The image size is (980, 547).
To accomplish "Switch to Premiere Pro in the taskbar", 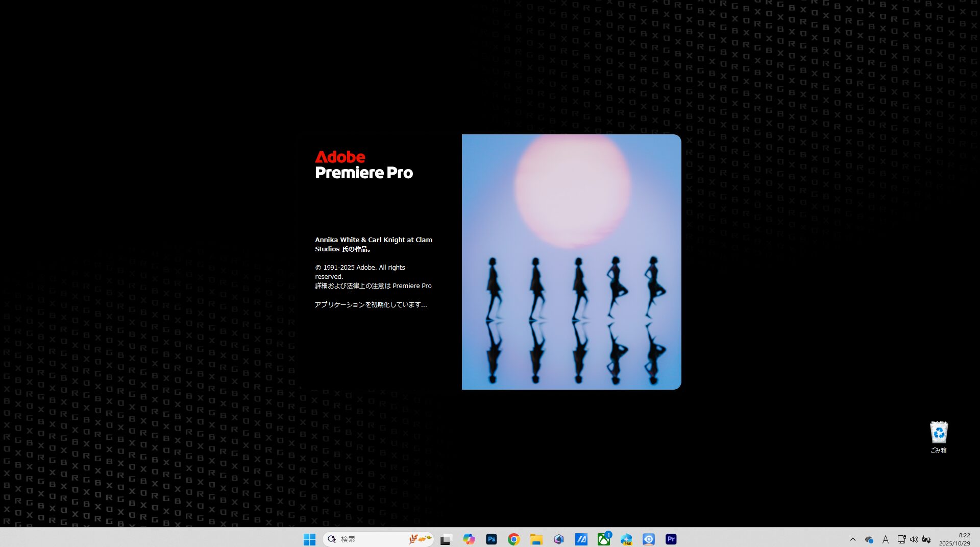I will [671, 539].
